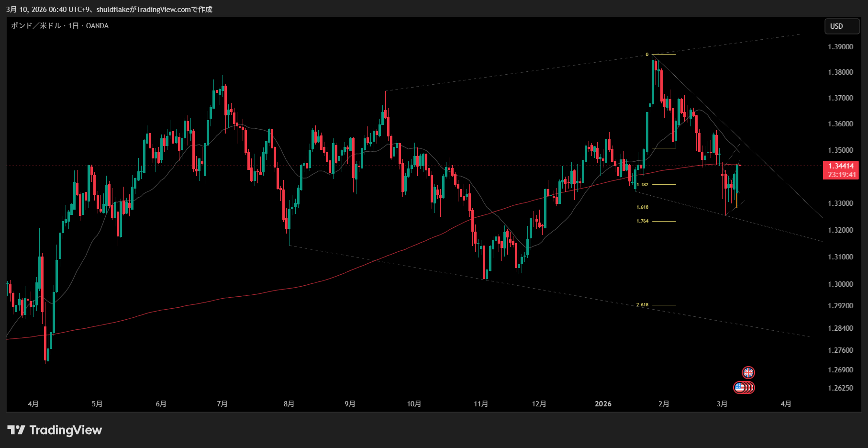Click the 1.39000 price axis label
This screenshot has width=868, height=448.
840,47
